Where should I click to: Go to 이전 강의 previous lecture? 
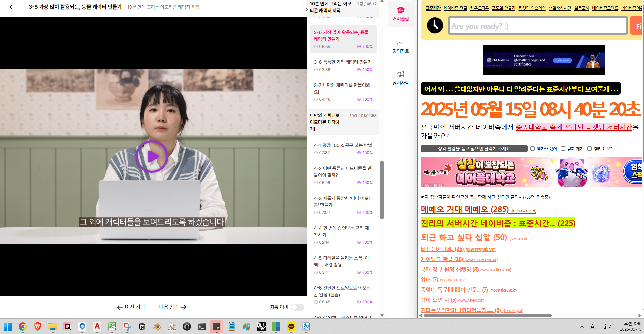point(131,307)
